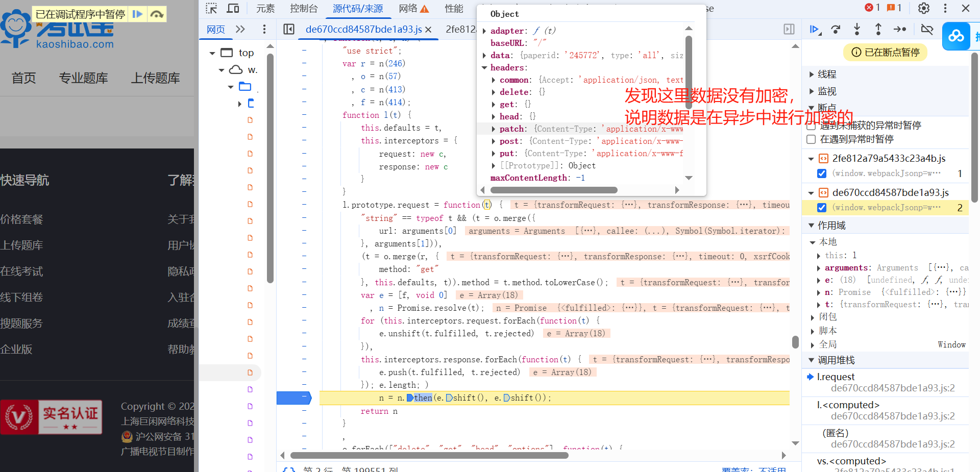This screenshot has width=980, height=472.
Task: Resume from the page paused overlay
Action: tap(137, 14)
